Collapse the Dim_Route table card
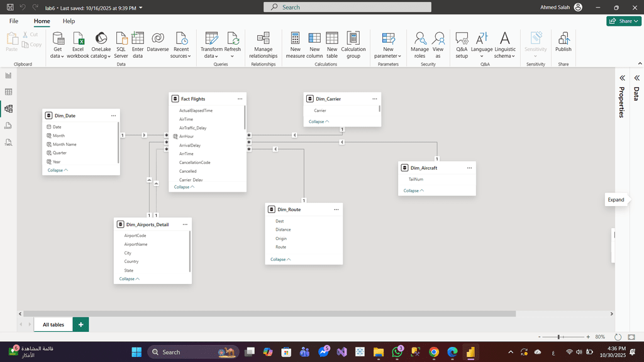The width and height of the screenshot is (644, 362). click(x=280, y=260)
